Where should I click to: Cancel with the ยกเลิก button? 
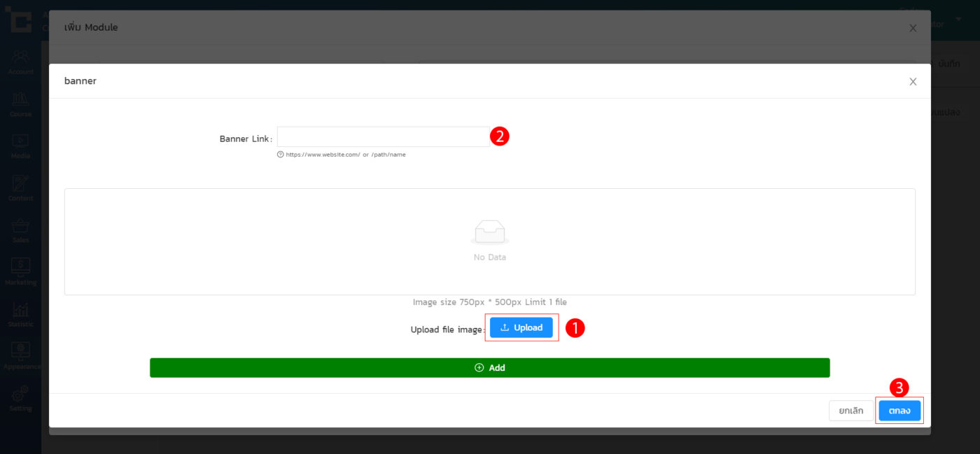pyautogui.click(x=850, y=411)
